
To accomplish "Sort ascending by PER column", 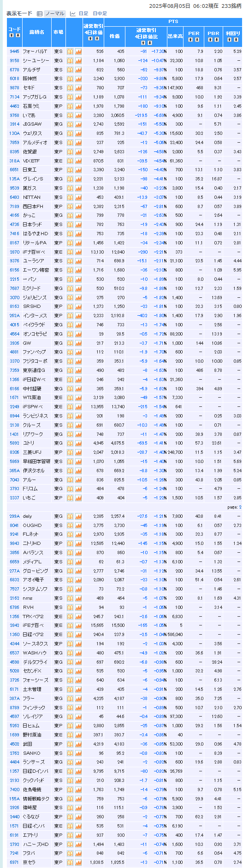I will [191, 40].
